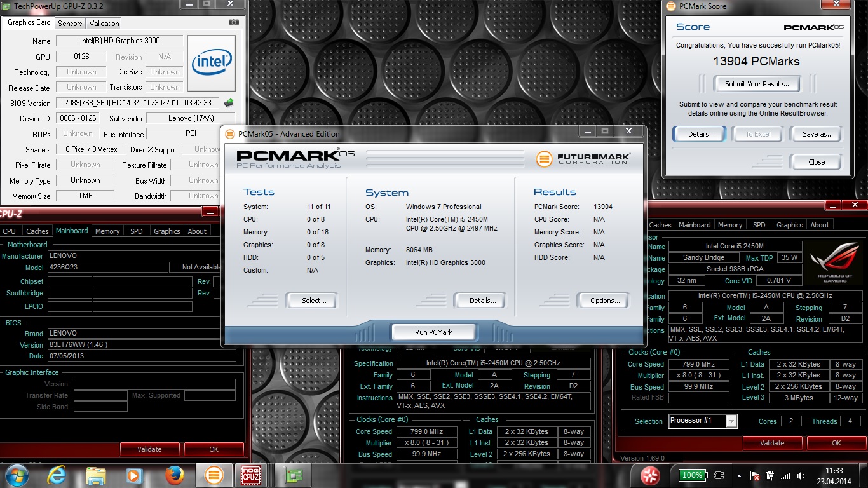Open the SPD tab in the LENOVO mainboard CPU-Z window
The width and height of the screenshot is (868, 488).
[x=137, y=231]
